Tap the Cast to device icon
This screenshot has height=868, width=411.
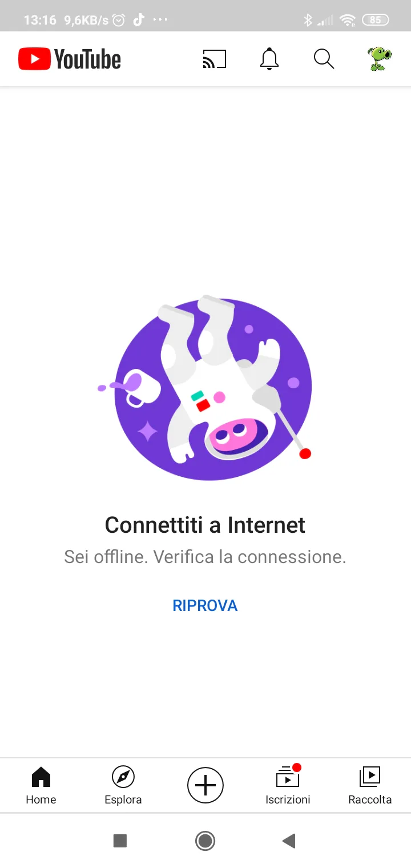[215, 59]
